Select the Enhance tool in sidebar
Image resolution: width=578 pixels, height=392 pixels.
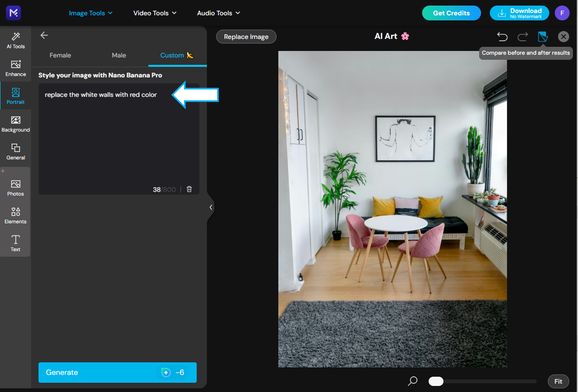[x=15, y=68]
